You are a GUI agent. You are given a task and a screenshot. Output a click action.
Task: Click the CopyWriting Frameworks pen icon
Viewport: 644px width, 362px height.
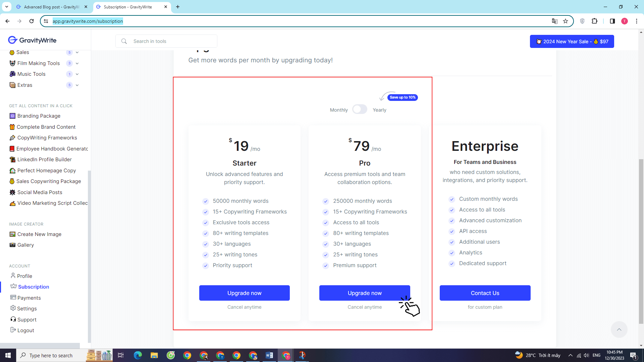[12, 138]
